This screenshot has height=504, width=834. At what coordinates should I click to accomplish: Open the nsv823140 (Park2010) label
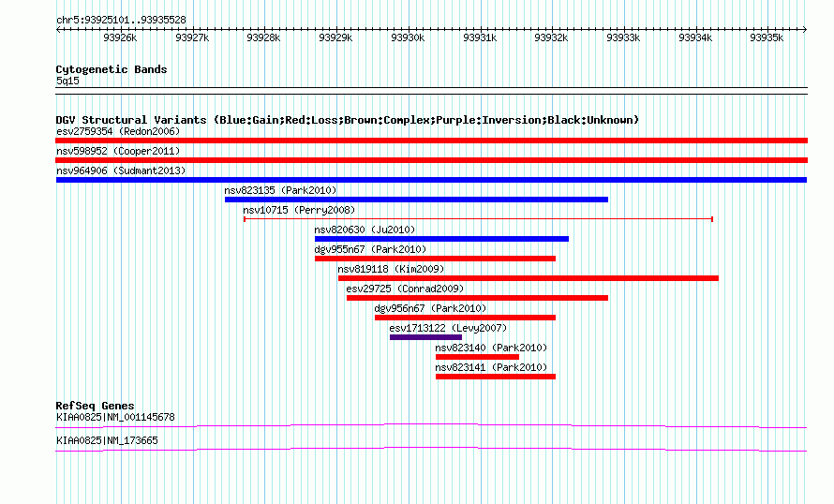pyautogui.click(x=491, y=348)
